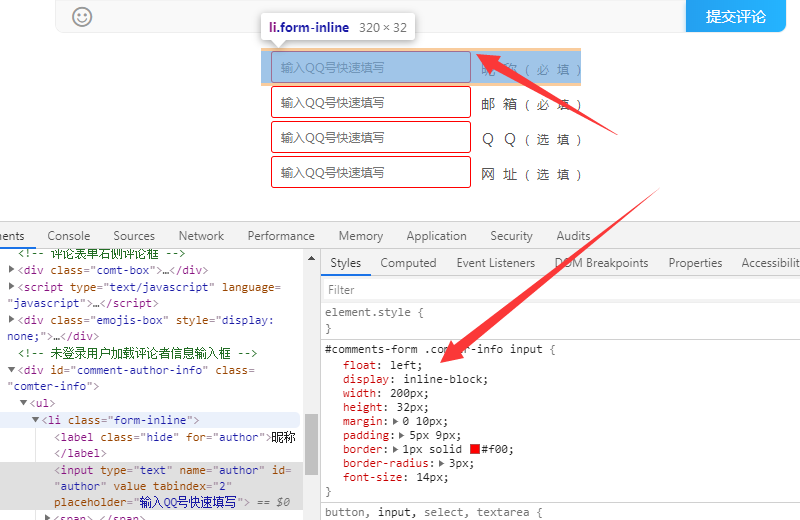The height and width of the screenshot is (520, 800).
Task: Expand the margin shorthand triangle
Action: click(x=395, y=422)
